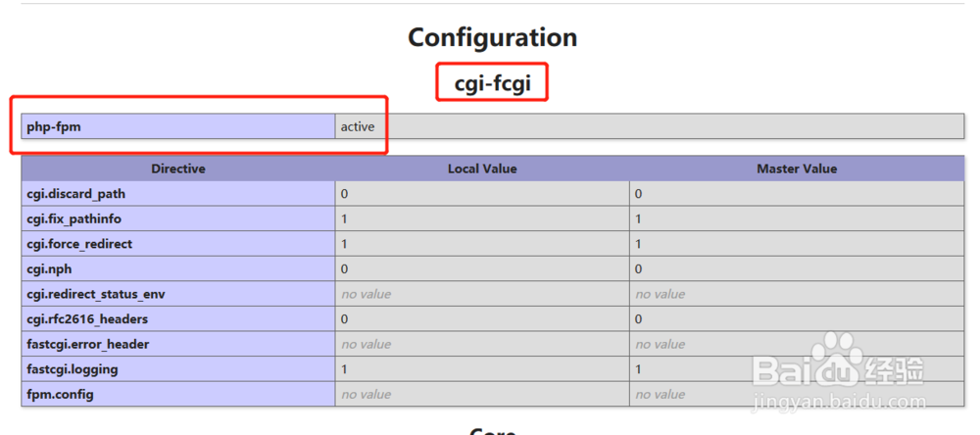Select the active value of php-fpm
The width and height of the screenshot is (980, 435).
click(358, 127)
